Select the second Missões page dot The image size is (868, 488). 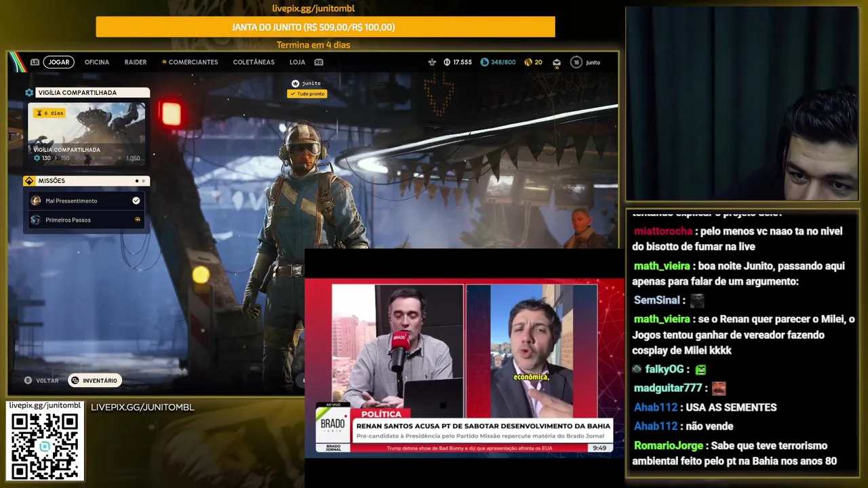pyautogui.click(x=143, y=181)
